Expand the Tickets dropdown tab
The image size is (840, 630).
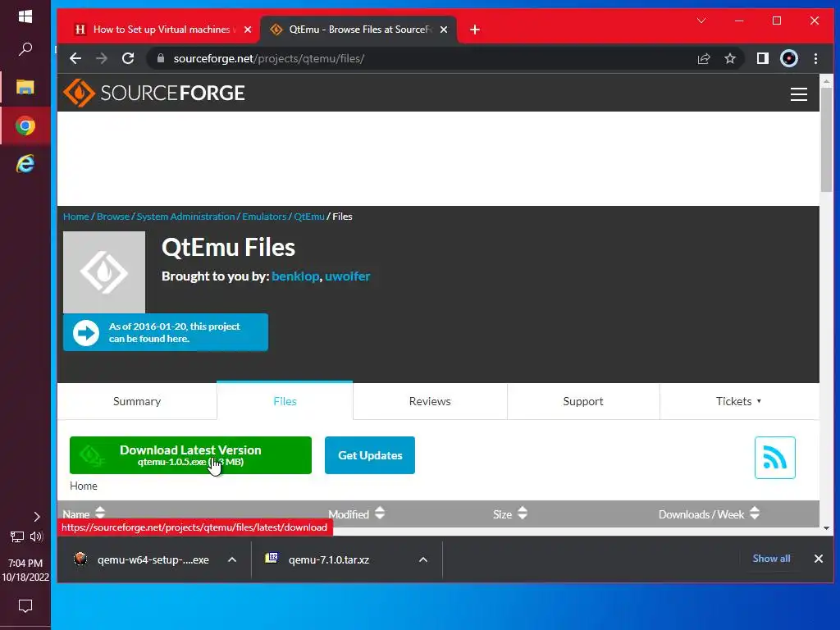pos(739,401)
